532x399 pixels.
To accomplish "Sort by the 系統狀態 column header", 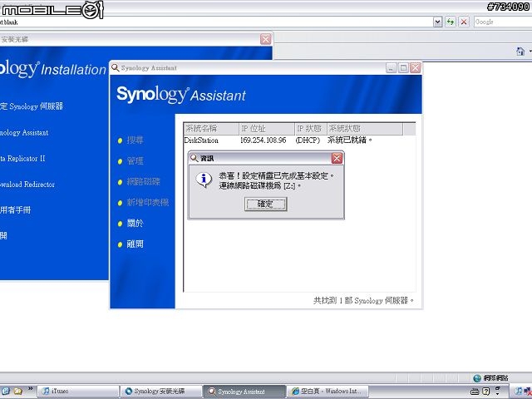I will click(x=365, y=129).
